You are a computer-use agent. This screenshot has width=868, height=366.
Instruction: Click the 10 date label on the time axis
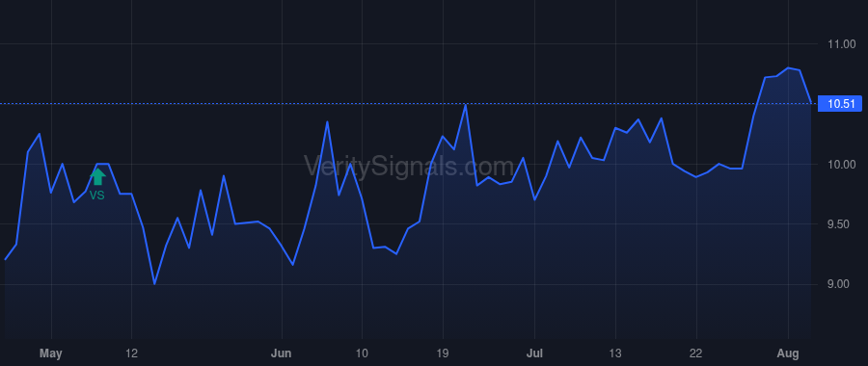[362, 353]
